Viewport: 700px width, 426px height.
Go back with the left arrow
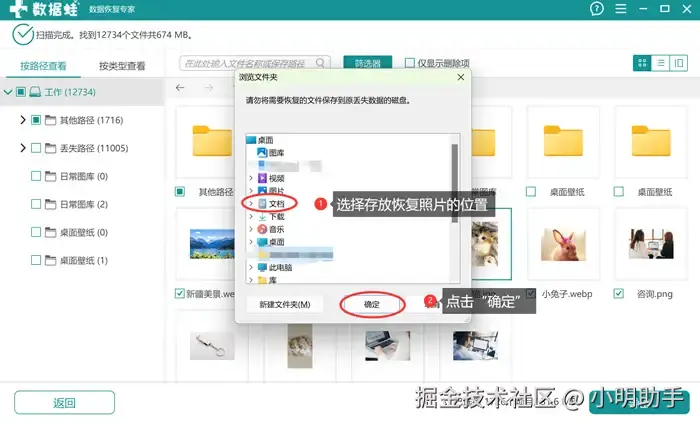pyautogui.click(x=180, y=88)
